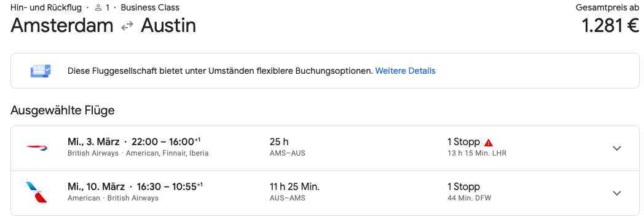Click the round-trip arrows between cities
Viewport: 644px width, 222px height.
(x=127, y=26)
